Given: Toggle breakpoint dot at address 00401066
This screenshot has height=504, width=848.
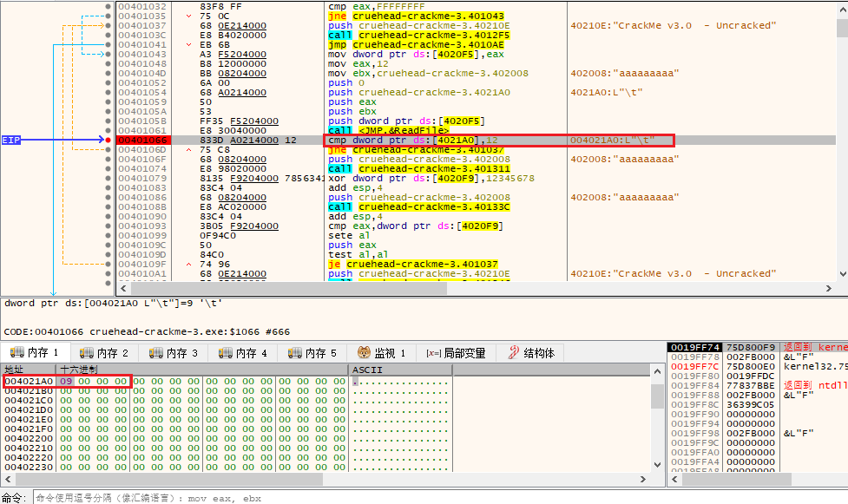Looking at the screenshot, I should (108, 140).
